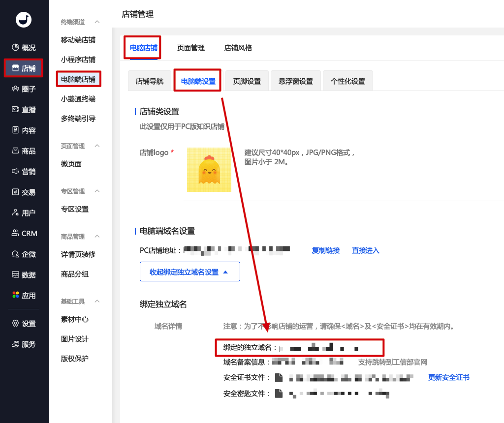504x423 pixels.
Task: Open the 页脚设置 sub-tab
Action: [247, 81]
